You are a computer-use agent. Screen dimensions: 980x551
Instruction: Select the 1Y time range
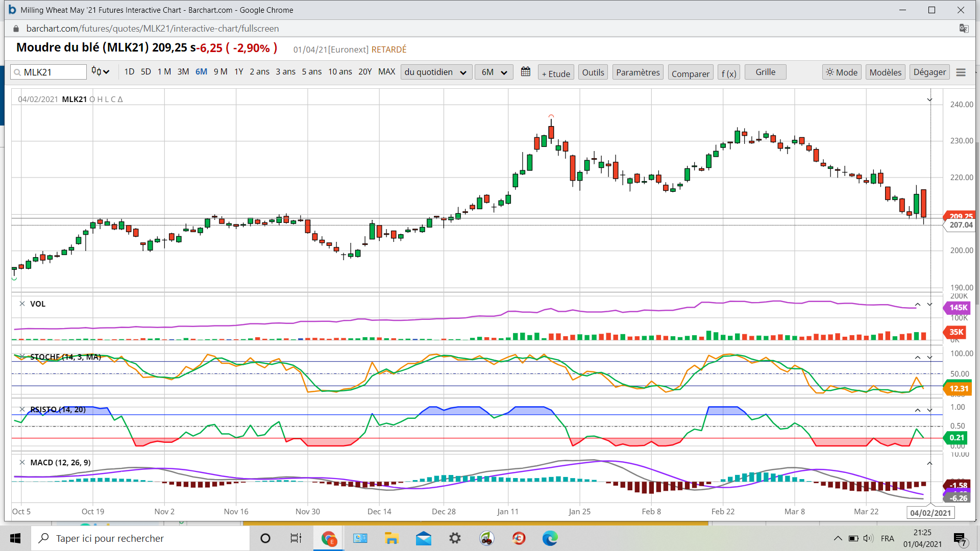pos(238,72)
